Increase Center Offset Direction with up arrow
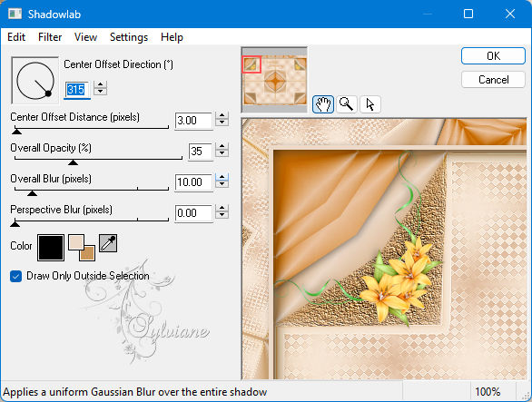The height and width of the screenshot is (402, 532). coord(101,84)
